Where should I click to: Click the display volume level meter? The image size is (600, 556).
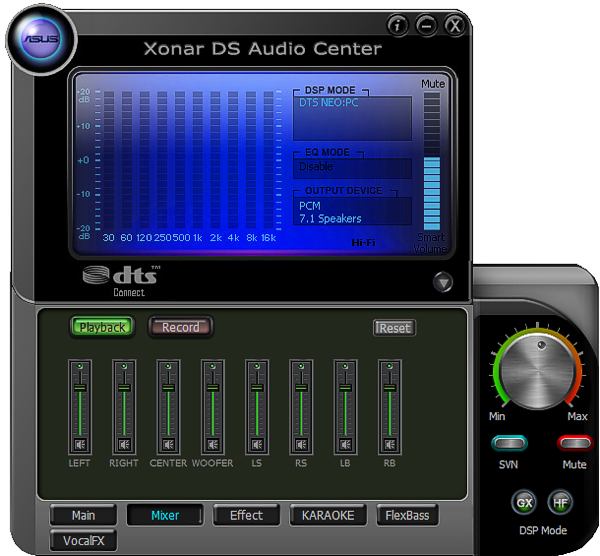click(432, 161)
